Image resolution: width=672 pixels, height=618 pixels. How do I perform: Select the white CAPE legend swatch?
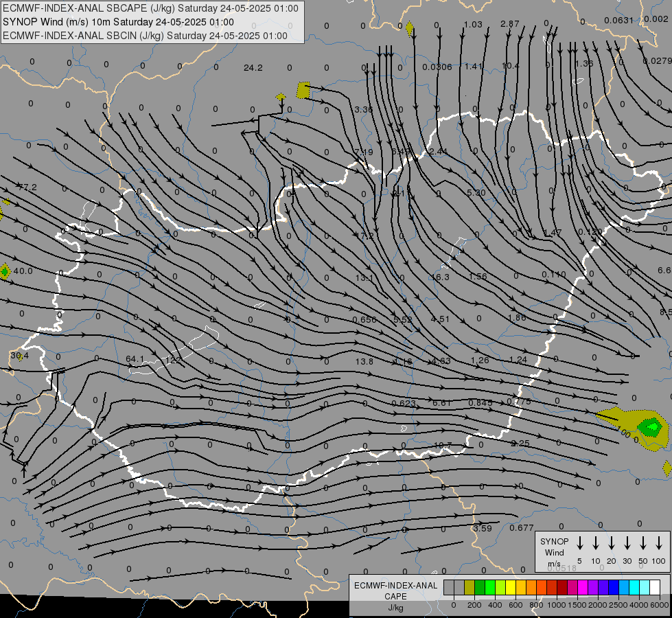click(655, 588)
